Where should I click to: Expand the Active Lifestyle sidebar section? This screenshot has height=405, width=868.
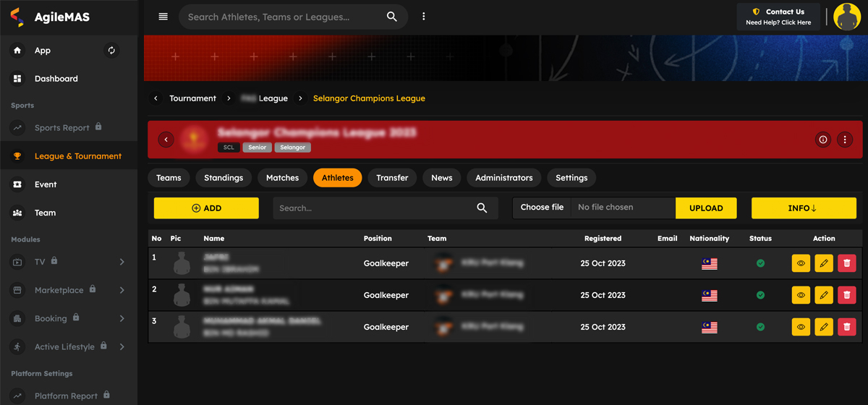point(122,347)
